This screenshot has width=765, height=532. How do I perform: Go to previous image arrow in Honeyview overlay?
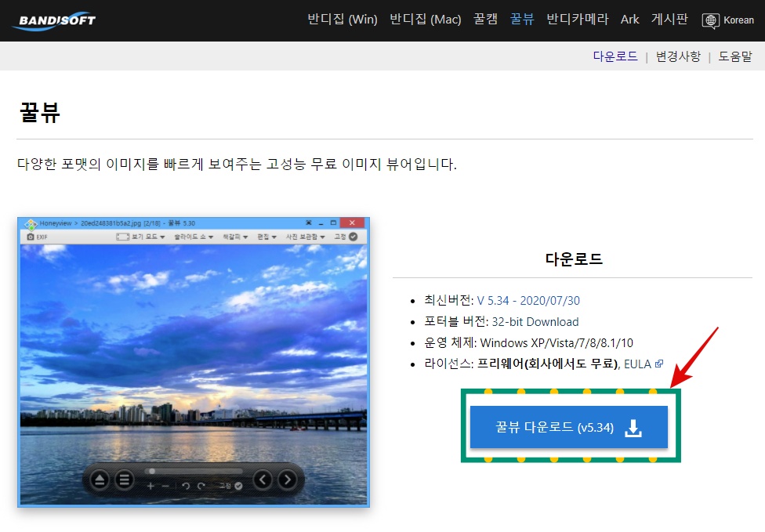[263, 480]
